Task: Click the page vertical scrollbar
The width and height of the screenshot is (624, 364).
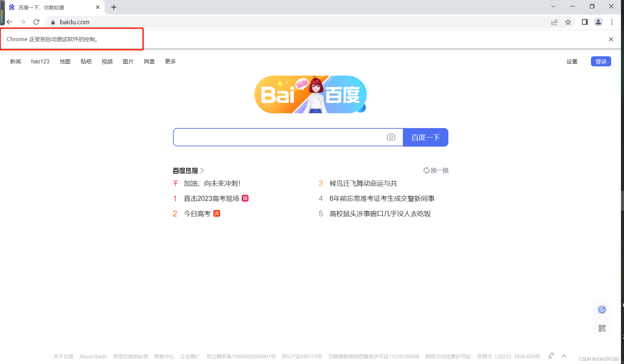Action: coord(622,201)
